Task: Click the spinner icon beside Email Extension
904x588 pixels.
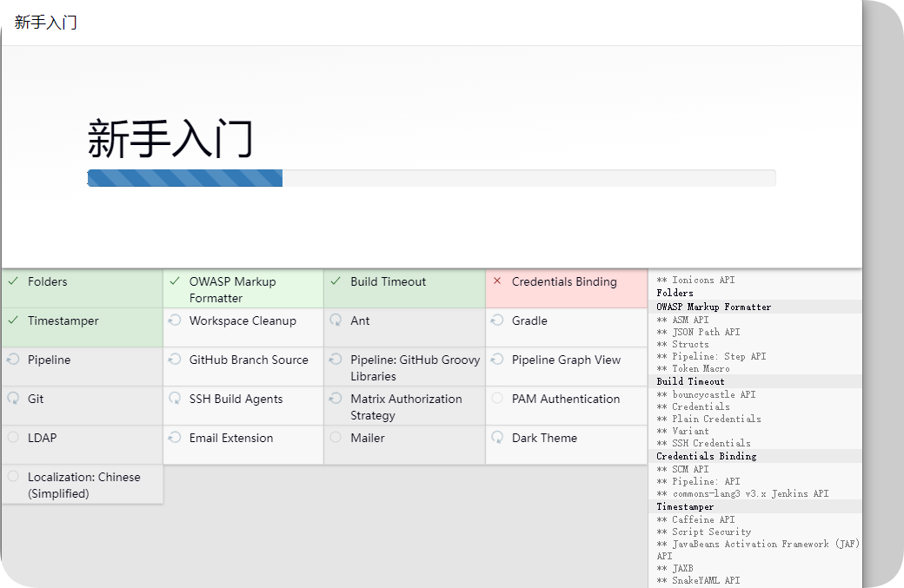Action: [x=174, y=438]
